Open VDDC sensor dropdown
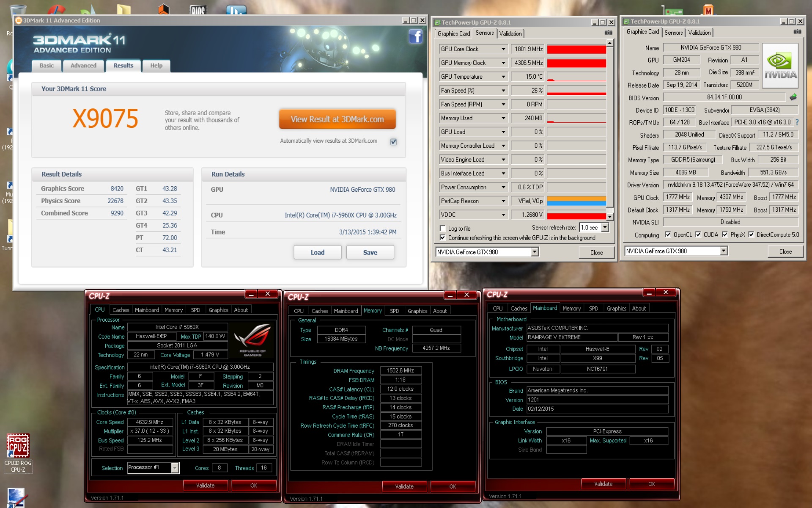This screenshot has height=508, width=812. tap(503, 215)
